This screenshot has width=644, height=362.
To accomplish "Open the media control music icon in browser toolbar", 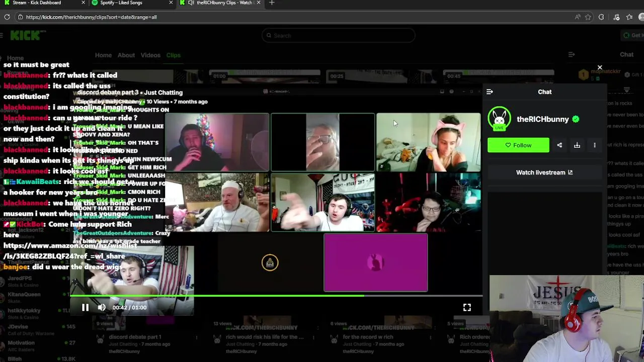I will [x=616, y=17].
